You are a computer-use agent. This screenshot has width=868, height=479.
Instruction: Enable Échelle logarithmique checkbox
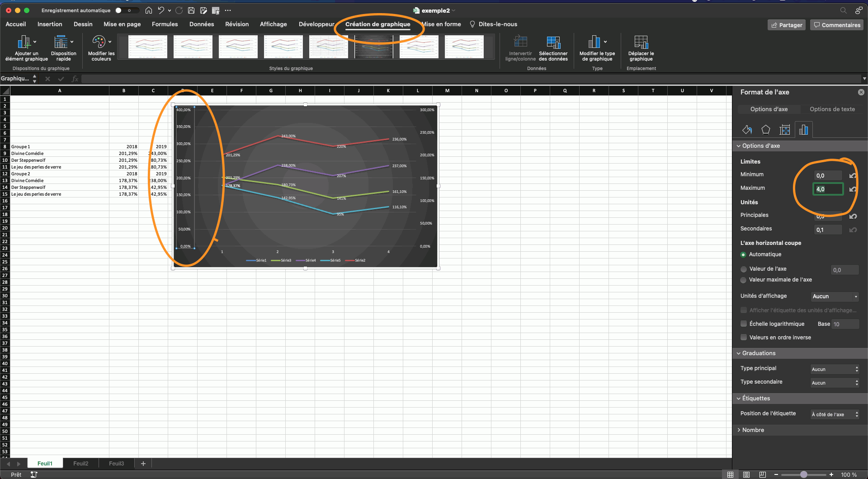click(x=744, y=324)
